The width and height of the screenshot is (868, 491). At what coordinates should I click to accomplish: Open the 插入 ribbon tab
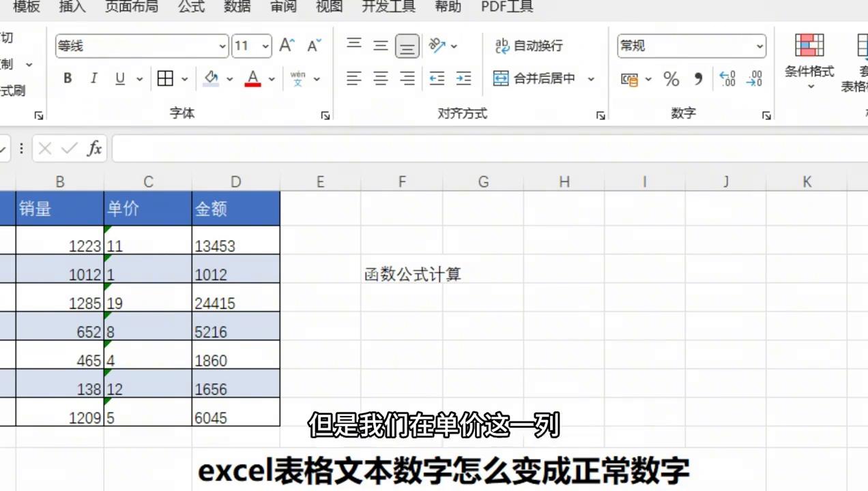72,7
